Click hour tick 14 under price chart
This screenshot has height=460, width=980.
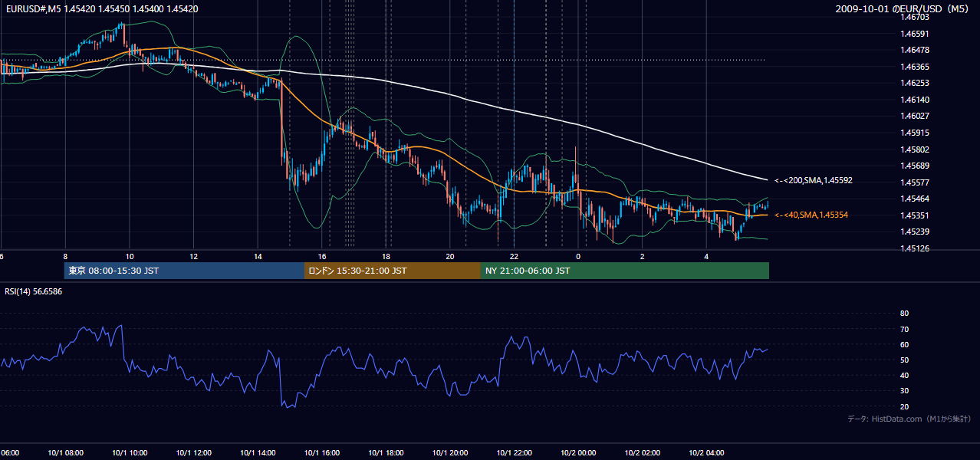(258, 256)
